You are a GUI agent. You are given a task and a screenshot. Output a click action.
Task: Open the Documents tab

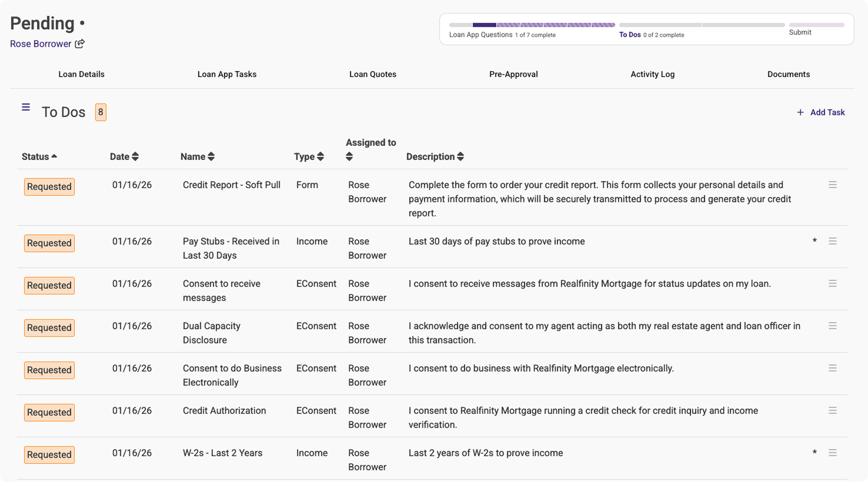click(x=788, y=74)
